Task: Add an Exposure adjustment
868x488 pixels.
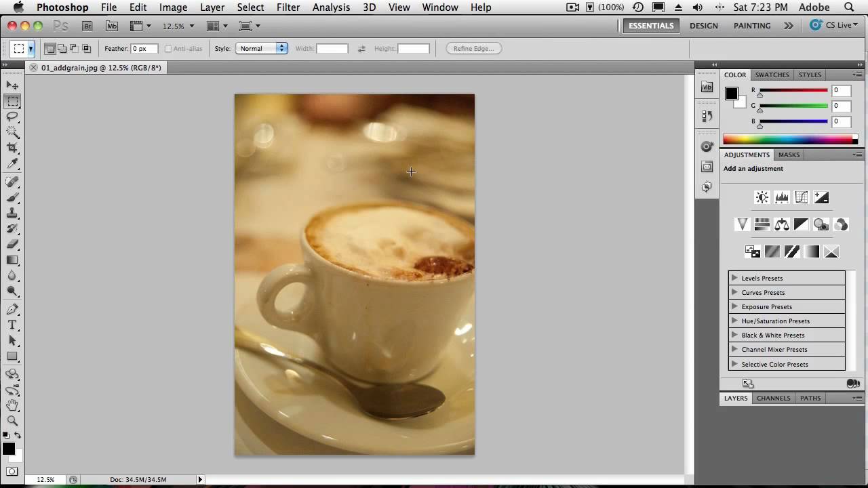Action: (821, 197)
